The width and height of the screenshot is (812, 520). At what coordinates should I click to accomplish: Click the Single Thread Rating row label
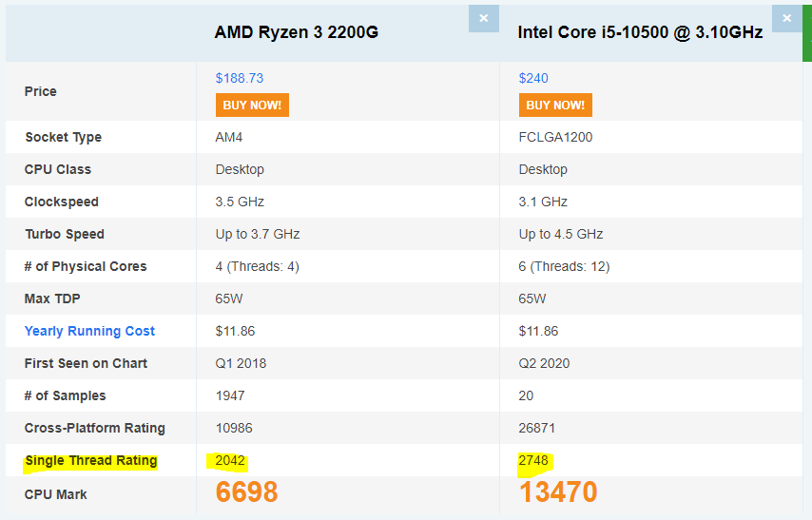point(91,460)
